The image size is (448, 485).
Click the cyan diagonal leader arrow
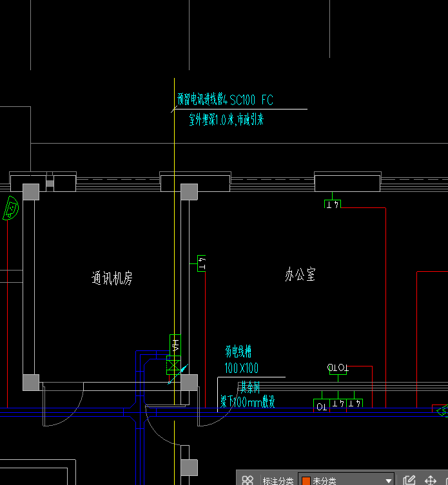tap(179, 374)
